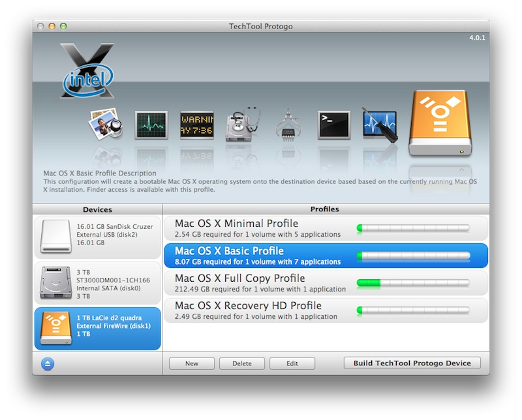Image resolution: width=522 pixels, height=420 pixels.
Task: Click the Recovery HD Profile space usage bar
Action: click(413, 310)
